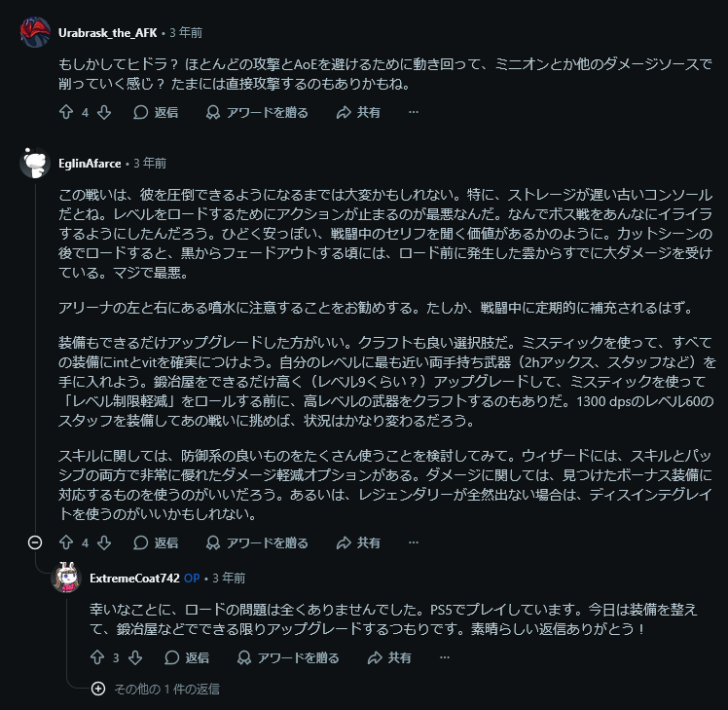
Task: Reply to Urabrask_the_AFK's comment
Action: pos(156,112)
